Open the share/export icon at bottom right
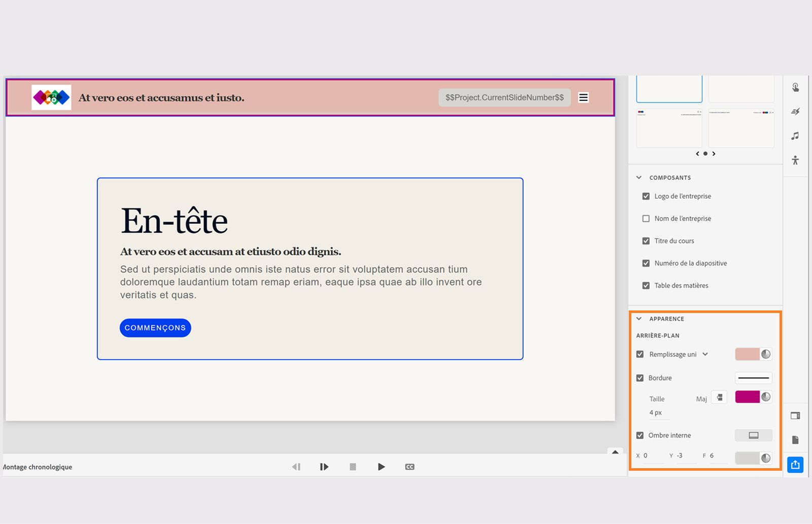Screen dimensions: 812x524 click(x=794, y=464)
